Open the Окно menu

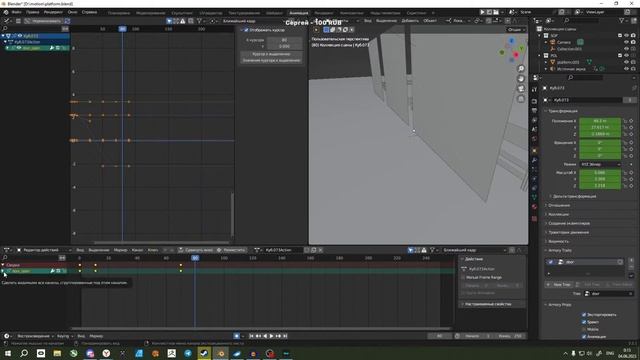(73, 12)
